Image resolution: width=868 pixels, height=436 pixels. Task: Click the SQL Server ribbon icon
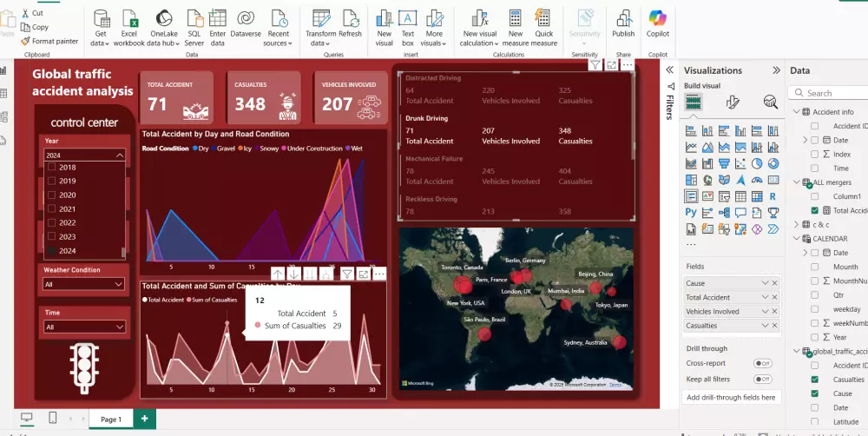[x=194, y=28]
